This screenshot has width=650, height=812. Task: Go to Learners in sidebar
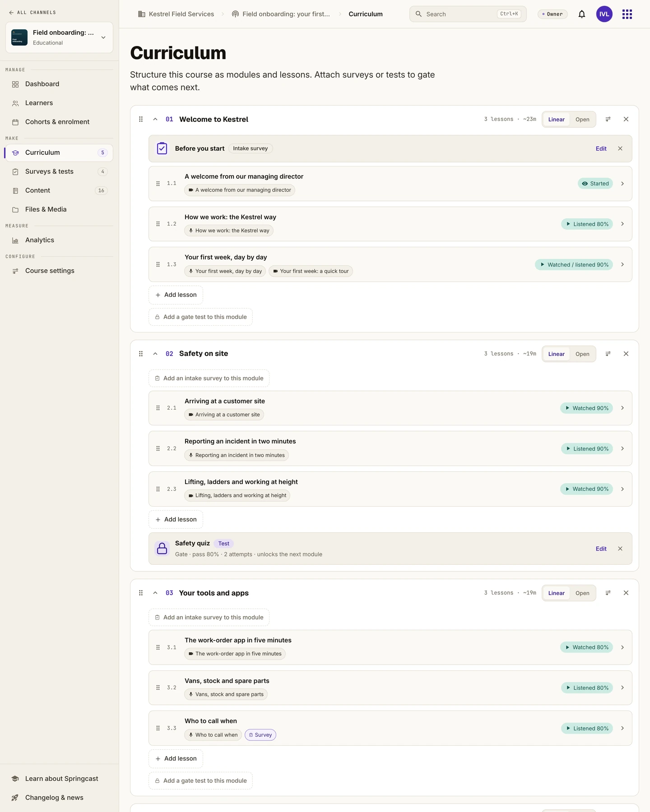[x=59, y=103]
